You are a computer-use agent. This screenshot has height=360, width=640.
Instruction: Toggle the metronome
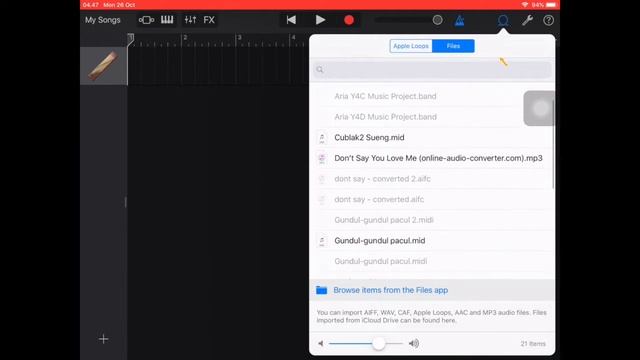coord(460,20)
